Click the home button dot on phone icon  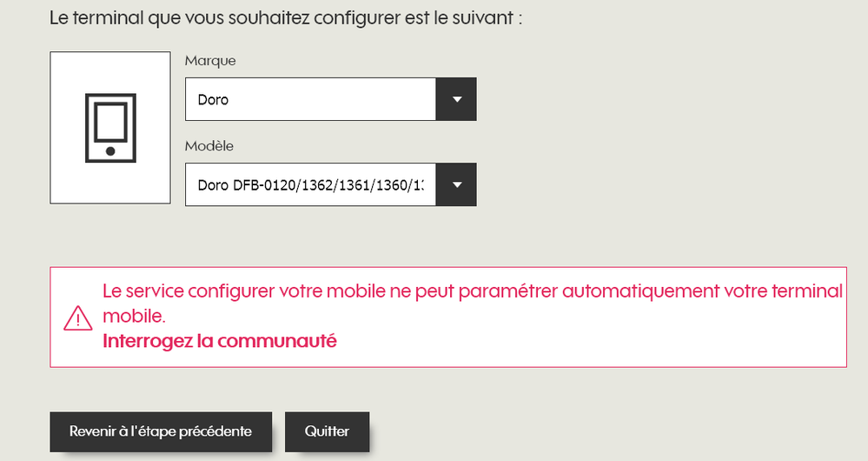(110, 151)
